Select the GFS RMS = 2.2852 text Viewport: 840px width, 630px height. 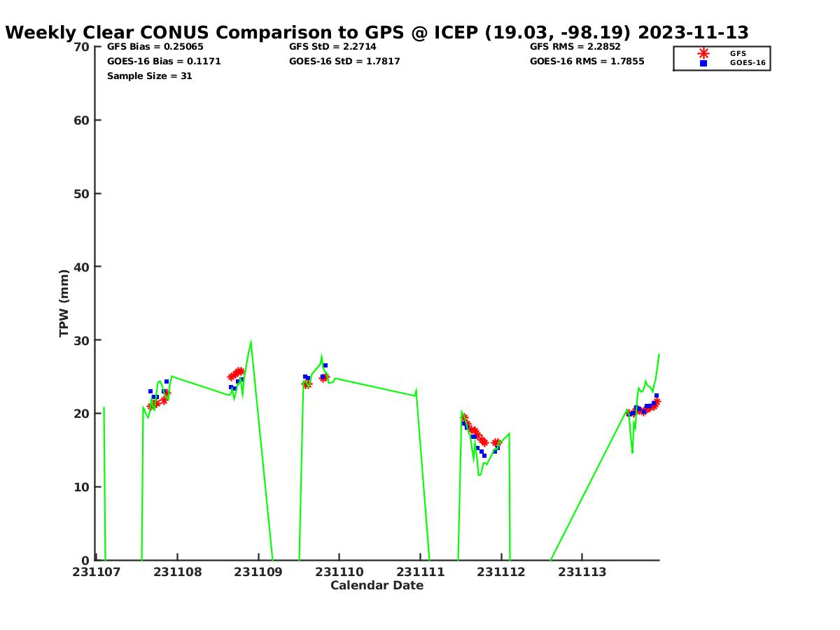(575, 47)
